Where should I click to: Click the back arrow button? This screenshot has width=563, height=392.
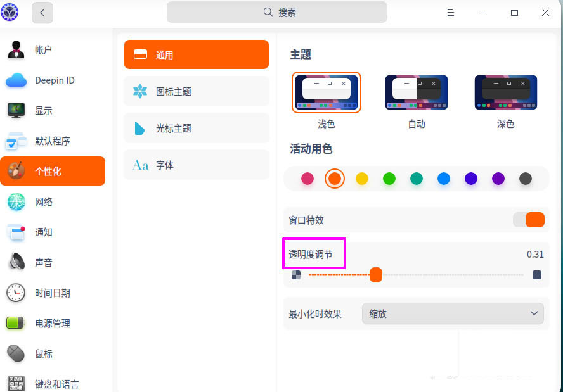pyautogui.click(x=42, y=12)
